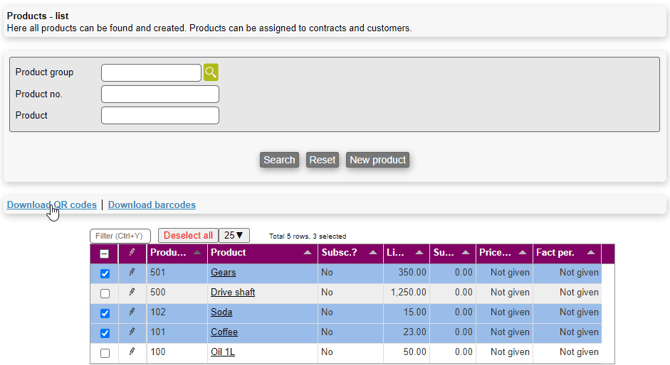This screenshot has width=670, height=365.
Task: Edit product 501 Gears pencil icon
Action: click(132, 272)
